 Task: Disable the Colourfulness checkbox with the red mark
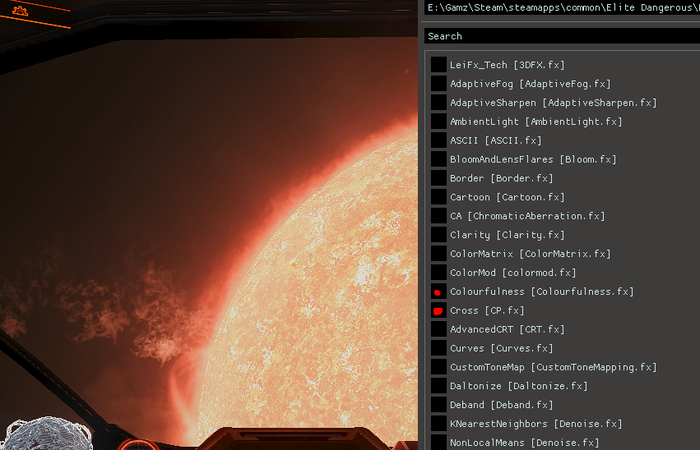(x=438, y=292)
